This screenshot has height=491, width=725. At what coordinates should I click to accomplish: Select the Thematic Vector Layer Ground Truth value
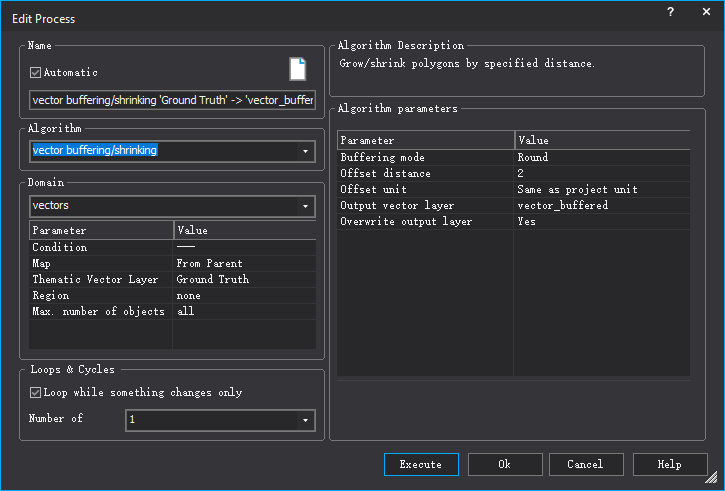(x=244, y=280)
